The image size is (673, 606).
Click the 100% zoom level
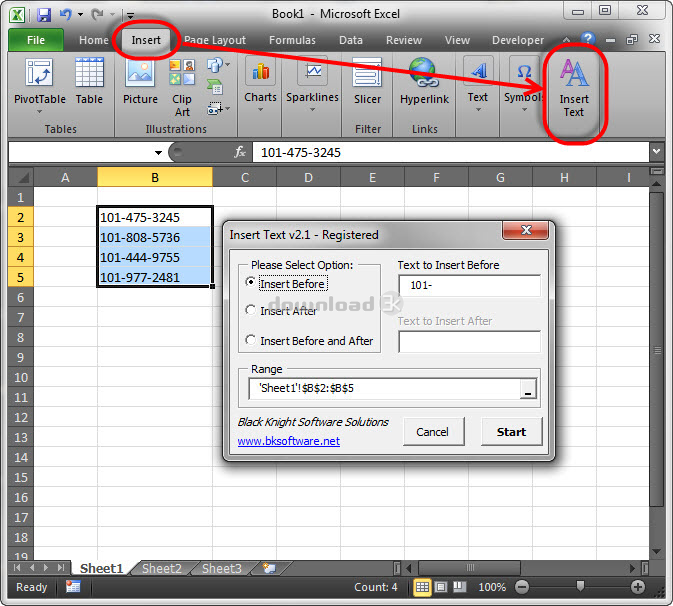[x=492, y=587]
